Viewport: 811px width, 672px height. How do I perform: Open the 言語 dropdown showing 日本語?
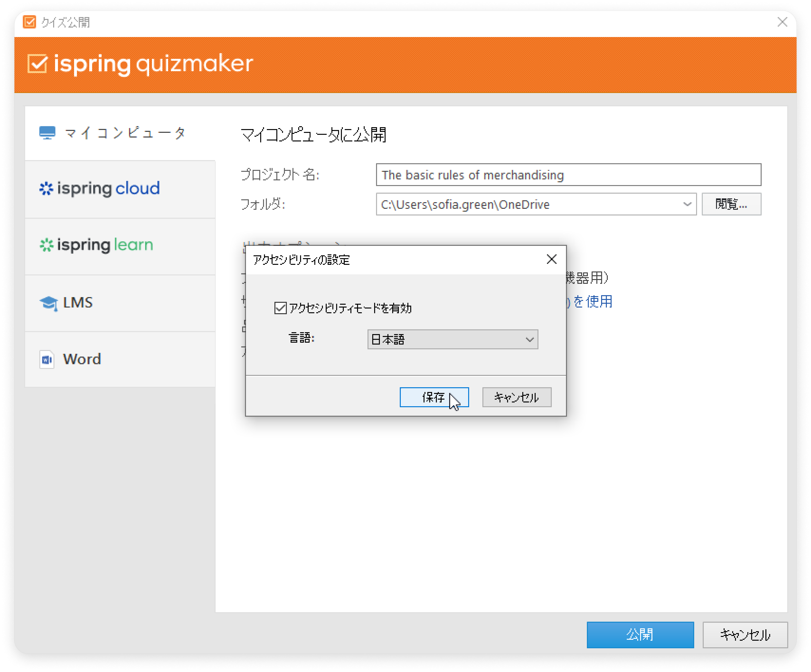[452, 339]
